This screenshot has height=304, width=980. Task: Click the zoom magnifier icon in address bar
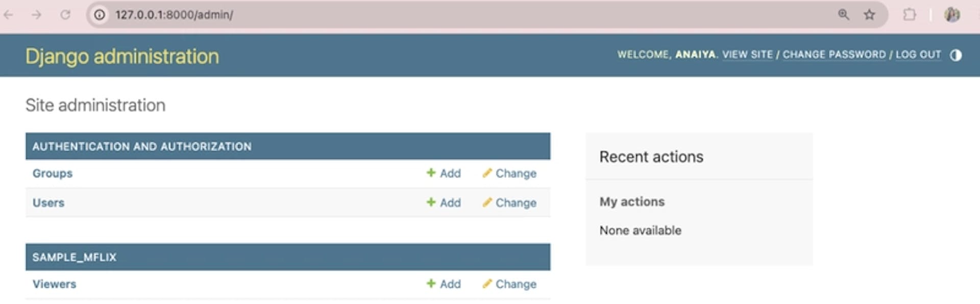pyautogui.click(x=843, y=15)
